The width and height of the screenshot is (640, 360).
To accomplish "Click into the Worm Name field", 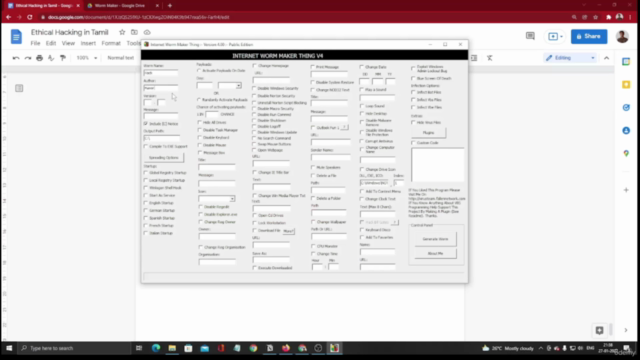I will (x=161, y=73).
